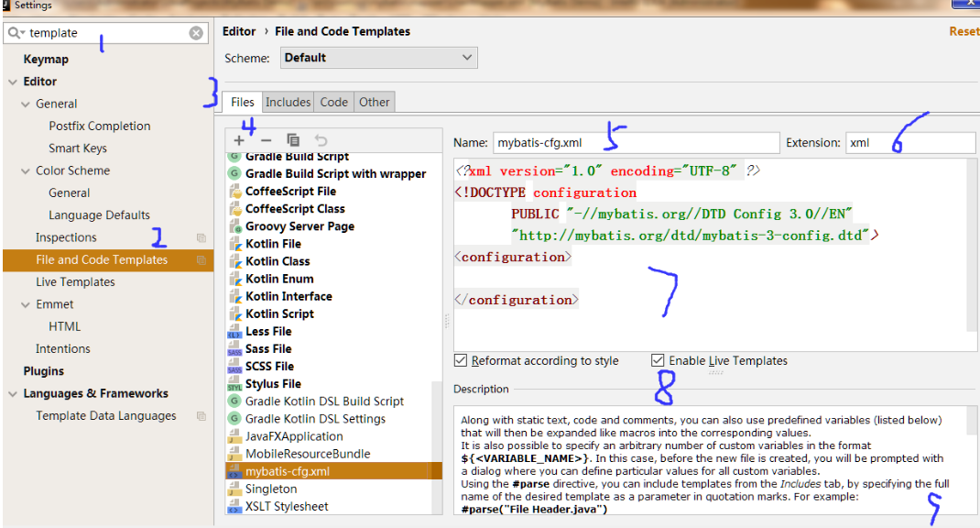Toggle Reformat according to style checkbox
This screenshot has height=528, width=980.
click(x=461, y=360)
